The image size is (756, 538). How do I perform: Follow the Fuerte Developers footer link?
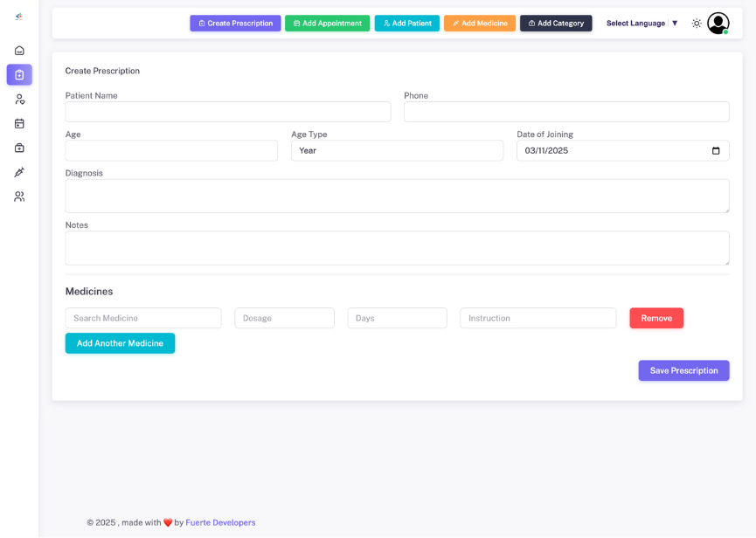tap(220, 522)
